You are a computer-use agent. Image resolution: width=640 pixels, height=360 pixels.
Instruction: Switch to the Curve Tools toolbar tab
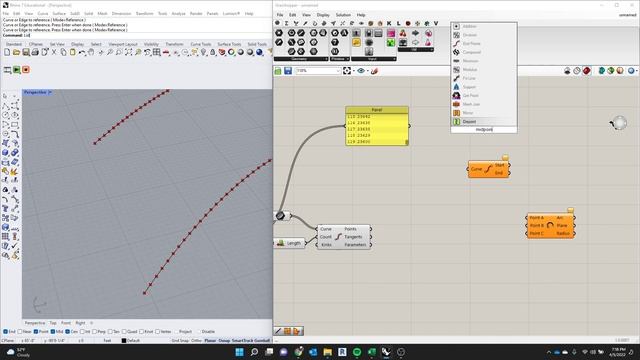tap(201, 44)
